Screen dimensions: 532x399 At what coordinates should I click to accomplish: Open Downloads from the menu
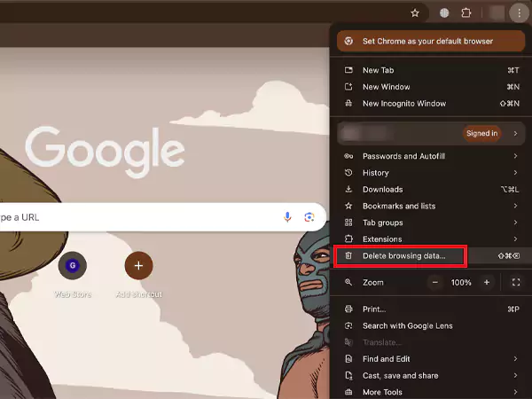431,190
